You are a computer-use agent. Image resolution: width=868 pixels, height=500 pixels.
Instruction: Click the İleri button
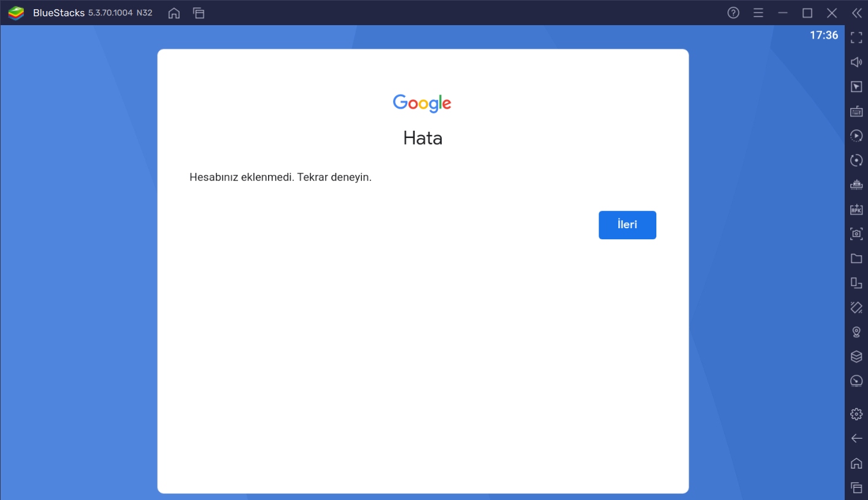(627, 225)
